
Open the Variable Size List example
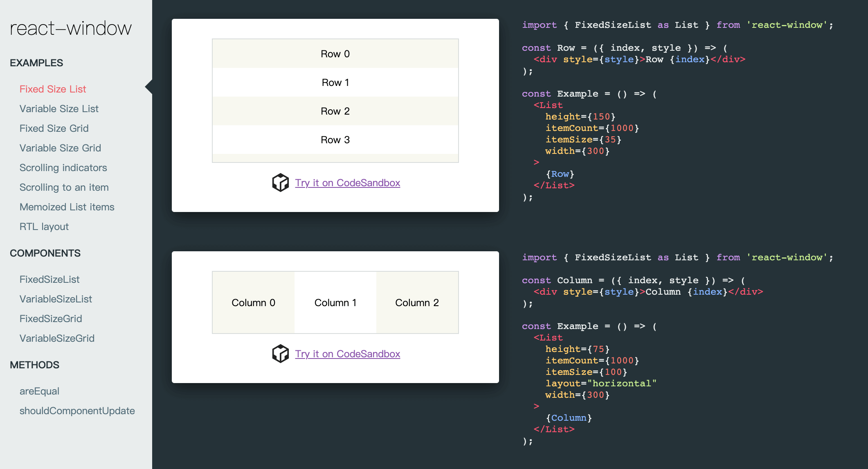coord(59,109)
